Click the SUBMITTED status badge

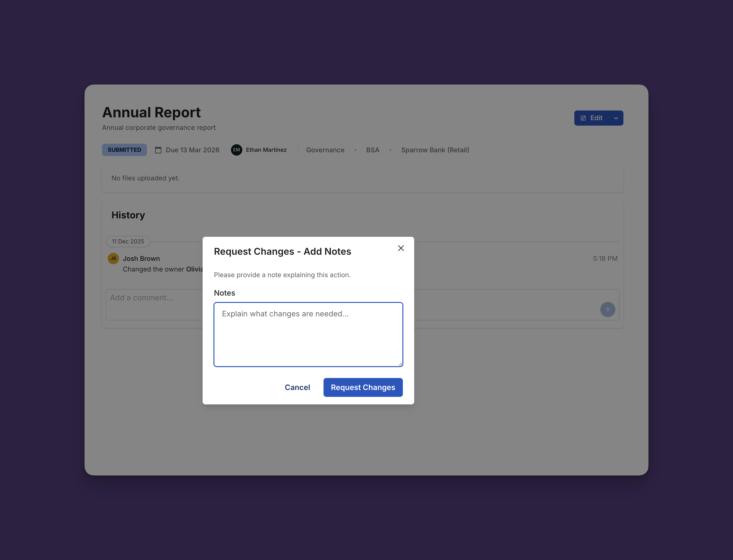pos(124,150)
